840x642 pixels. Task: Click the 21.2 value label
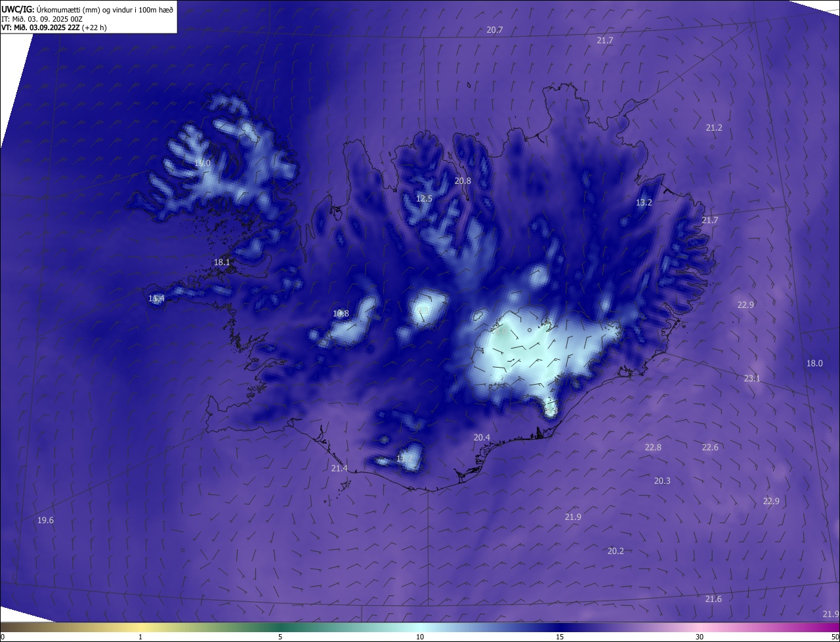(714, 127)
